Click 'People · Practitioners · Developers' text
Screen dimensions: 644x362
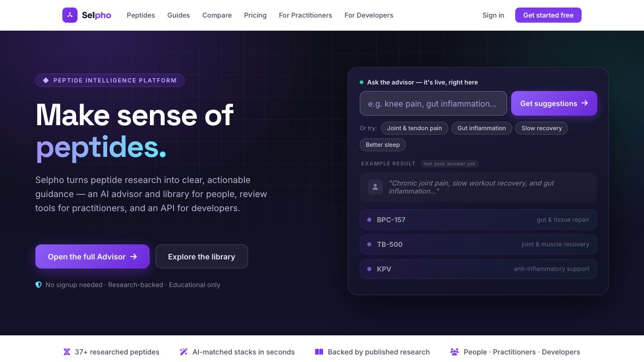pyautogui.click(x=522, y=352)
